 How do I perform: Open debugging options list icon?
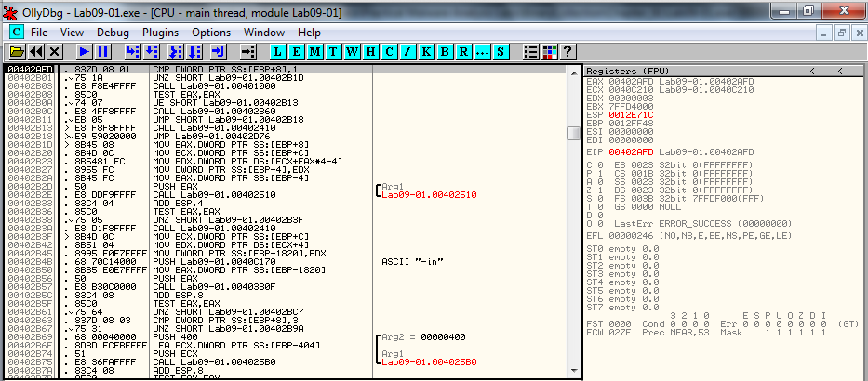[x=531, y=52]
